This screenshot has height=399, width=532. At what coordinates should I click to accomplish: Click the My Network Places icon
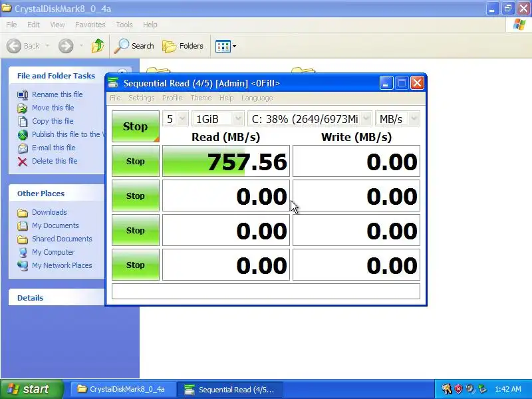[x=23, y=265]
